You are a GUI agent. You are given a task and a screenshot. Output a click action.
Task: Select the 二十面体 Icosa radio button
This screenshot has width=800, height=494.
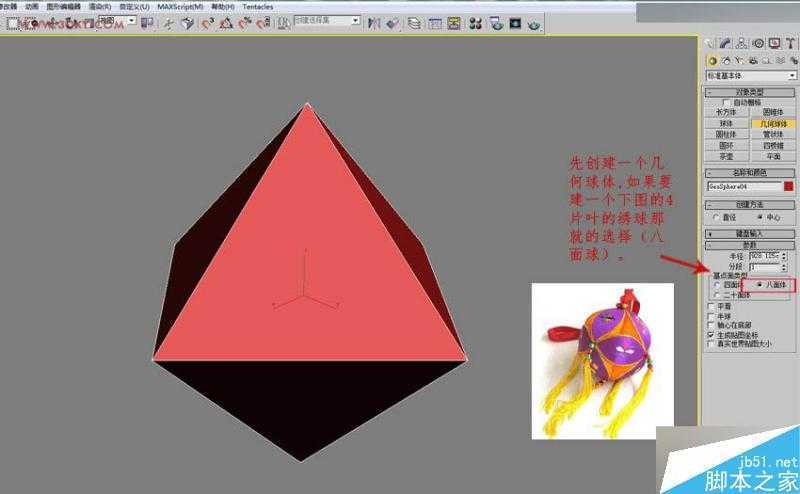click(x=717, y=295)
